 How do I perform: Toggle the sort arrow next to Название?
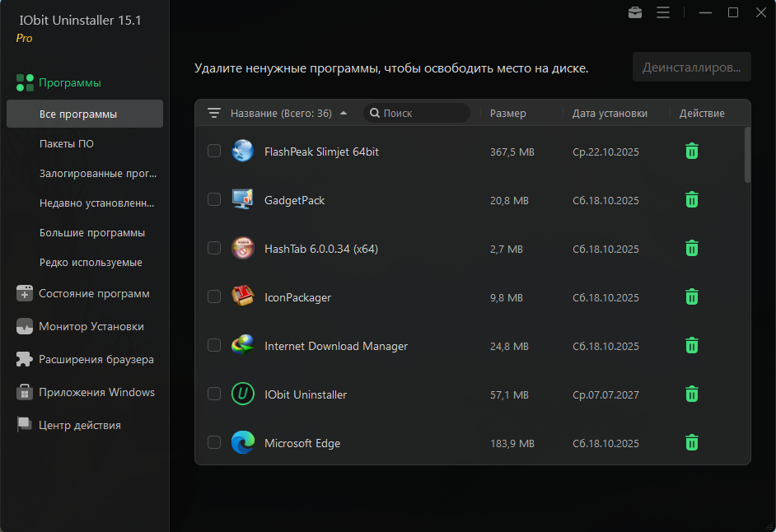tap(344, 114)
